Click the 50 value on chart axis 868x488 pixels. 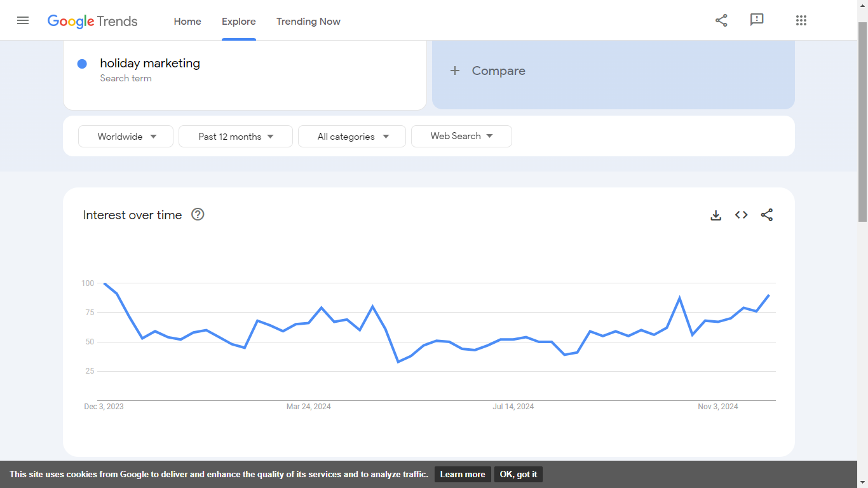90,342
